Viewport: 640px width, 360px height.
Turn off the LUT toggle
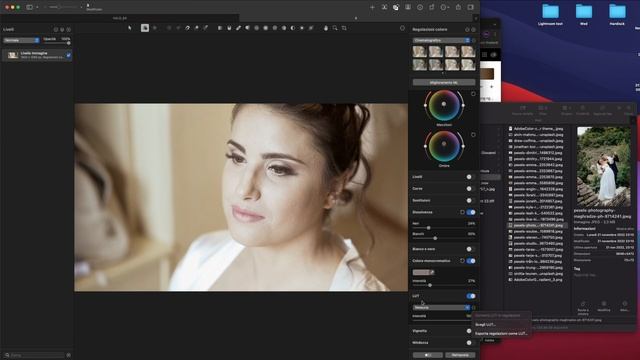coord(471,296)
